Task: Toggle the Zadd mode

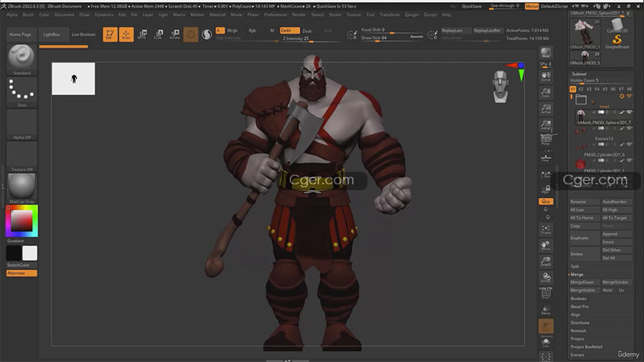Action: point(290,31)
